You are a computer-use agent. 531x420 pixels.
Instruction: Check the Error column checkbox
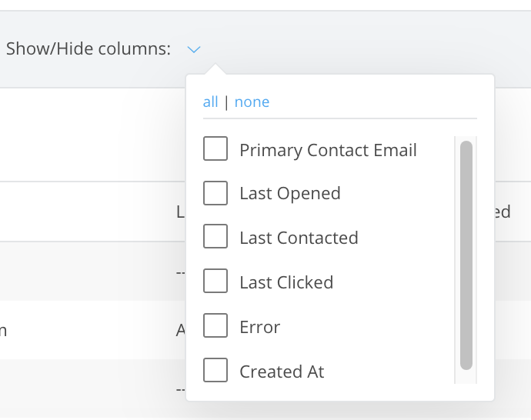(x=215, y=326)
